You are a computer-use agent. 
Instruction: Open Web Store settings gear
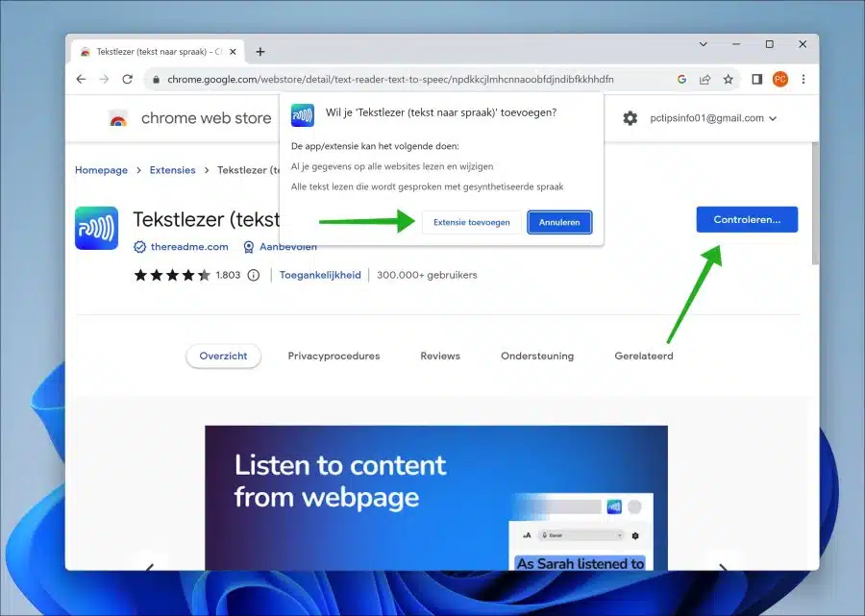(630, 118)
